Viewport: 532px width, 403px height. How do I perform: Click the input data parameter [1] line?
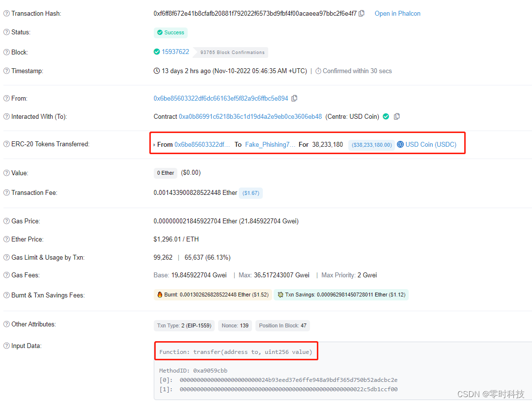tap(278, 389)
